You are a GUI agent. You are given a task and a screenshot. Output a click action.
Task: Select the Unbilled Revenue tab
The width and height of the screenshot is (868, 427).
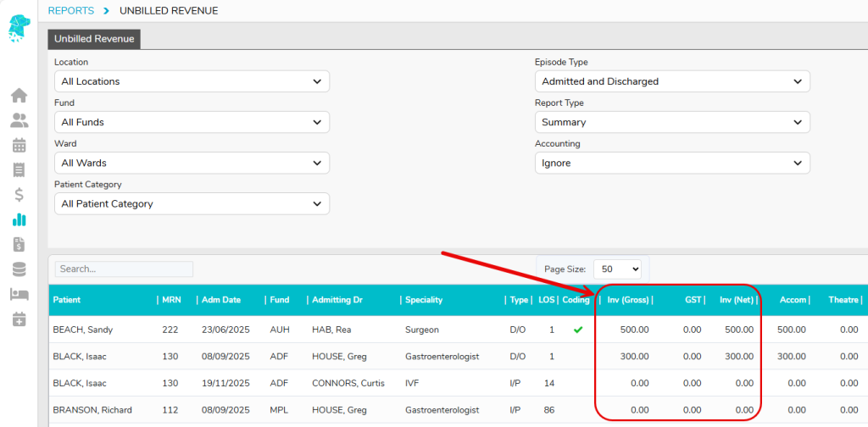pos(94,38)
